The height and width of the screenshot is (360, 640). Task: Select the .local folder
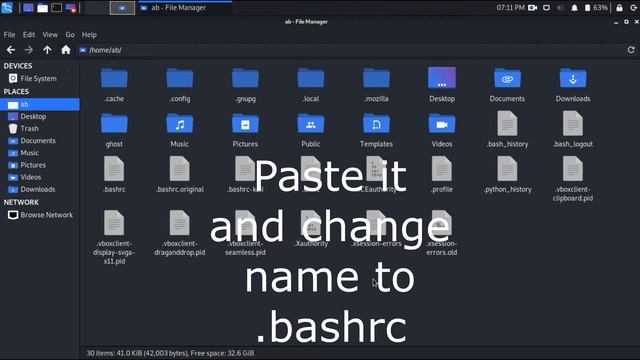311,84
